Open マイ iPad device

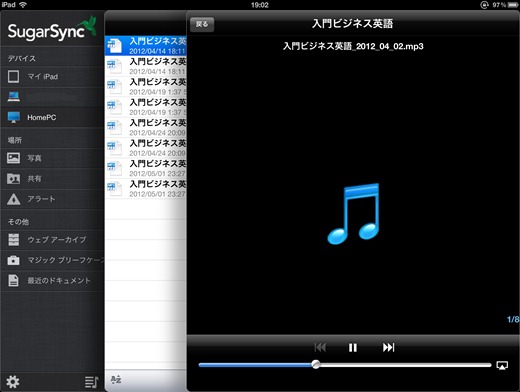click(52, 77)
